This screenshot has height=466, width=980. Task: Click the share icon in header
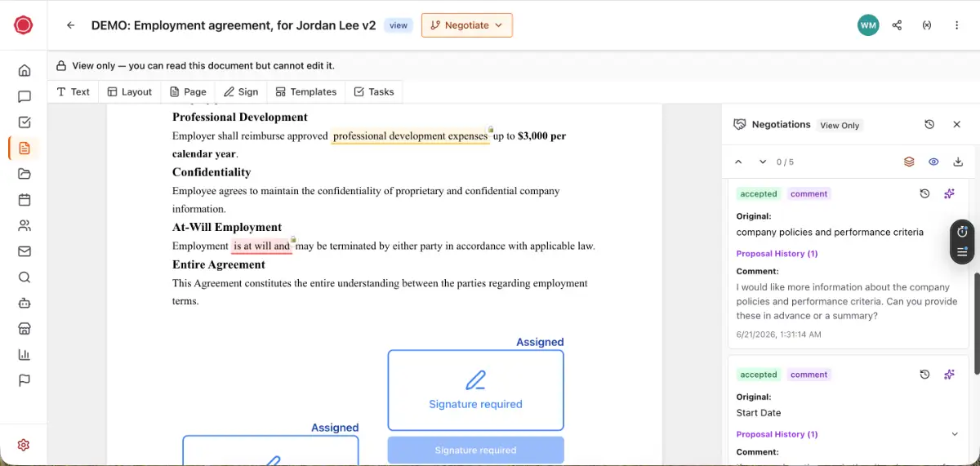coord(898,25)
